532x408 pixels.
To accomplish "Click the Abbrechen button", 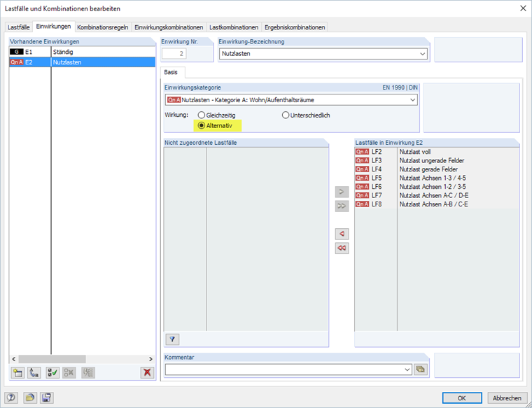I will tap(507, 398).
